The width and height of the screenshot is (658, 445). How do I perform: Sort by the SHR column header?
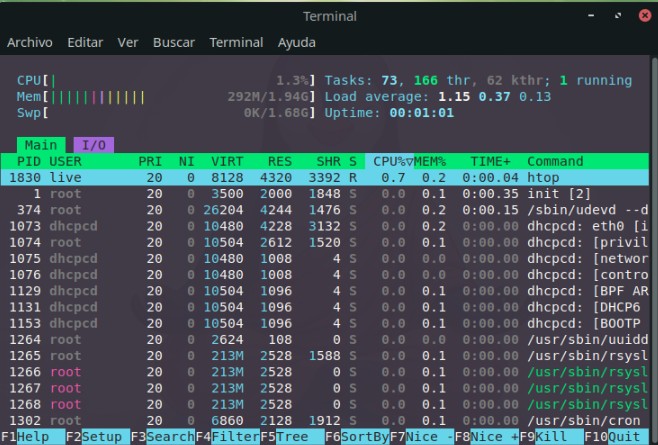tap(329, 161)
